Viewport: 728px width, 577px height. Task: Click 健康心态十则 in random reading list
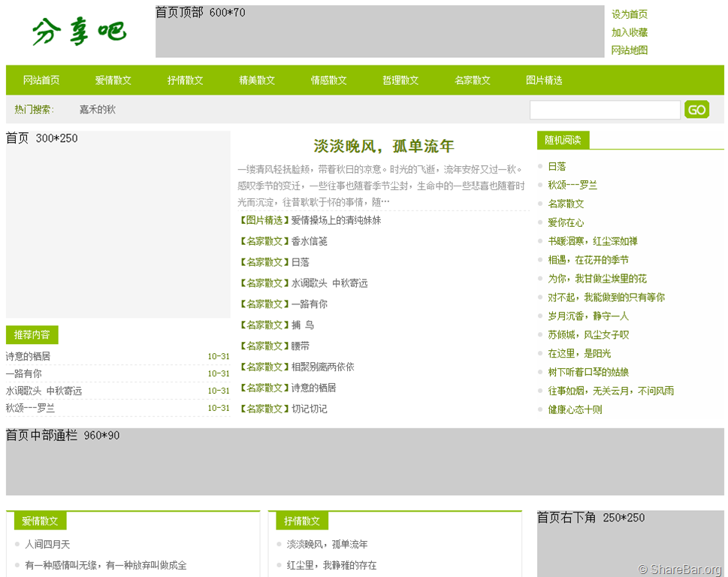[575, 409]
